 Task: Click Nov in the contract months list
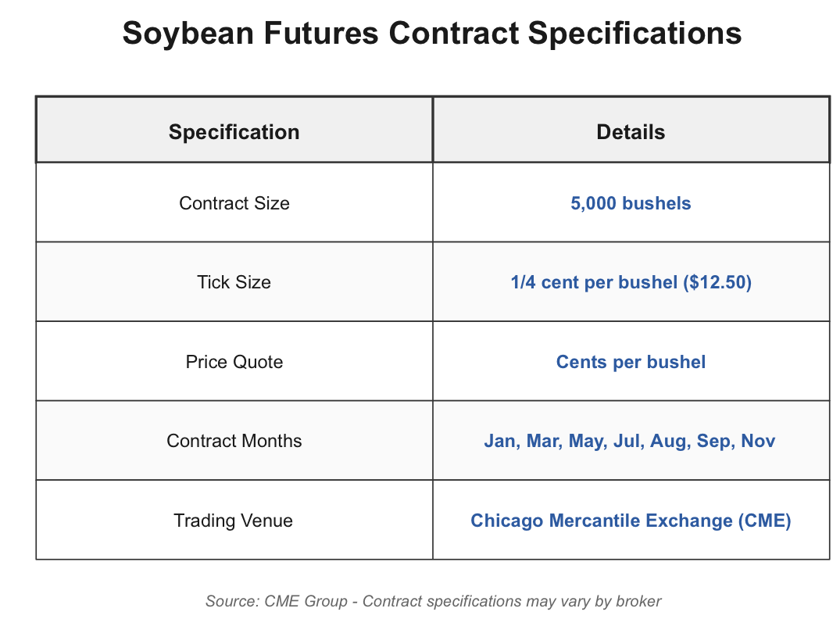point(758,441)
